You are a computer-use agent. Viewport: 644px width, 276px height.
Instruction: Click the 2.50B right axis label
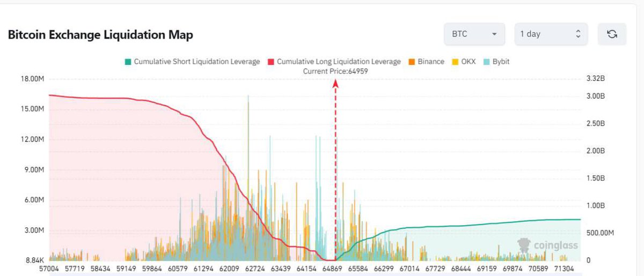(596, 124)
